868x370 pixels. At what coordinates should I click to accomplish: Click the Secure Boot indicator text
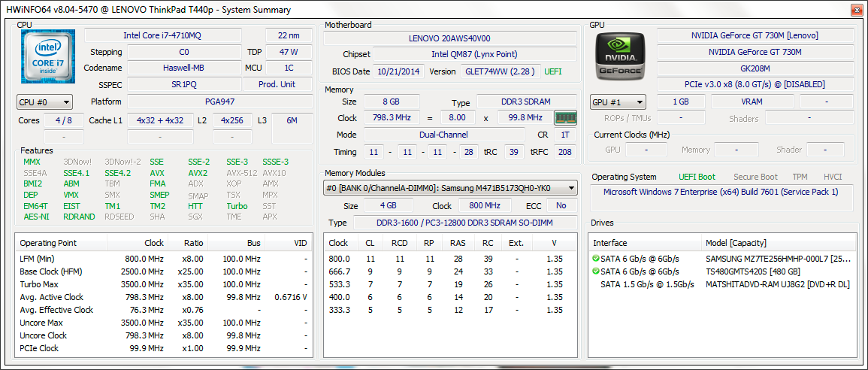tap(755, 177)
